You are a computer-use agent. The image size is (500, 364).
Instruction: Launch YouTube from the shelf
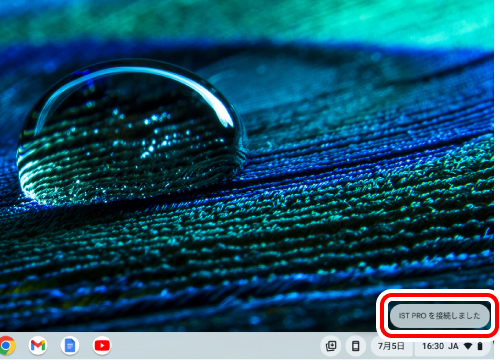pos(102,346)
